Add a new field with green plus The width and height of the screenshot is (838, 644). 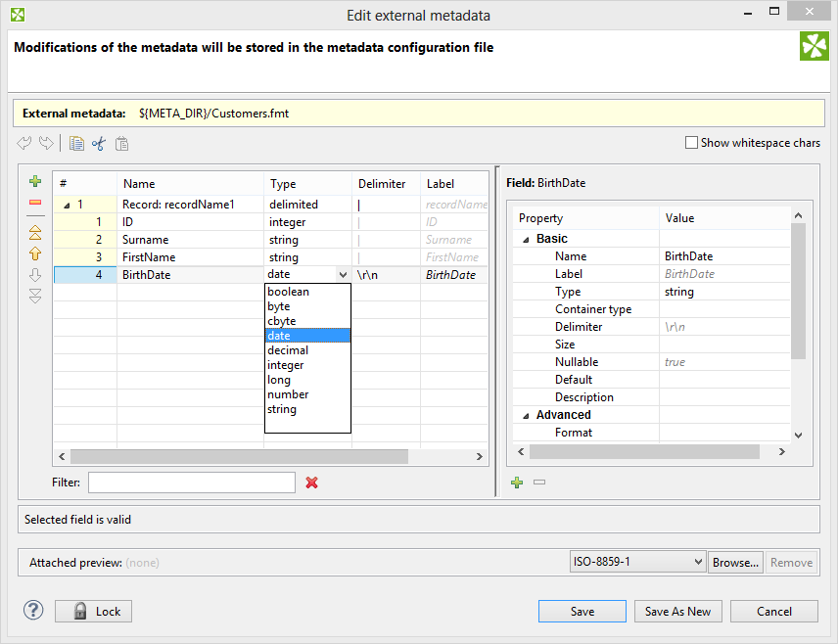click(x=35, y=181)
